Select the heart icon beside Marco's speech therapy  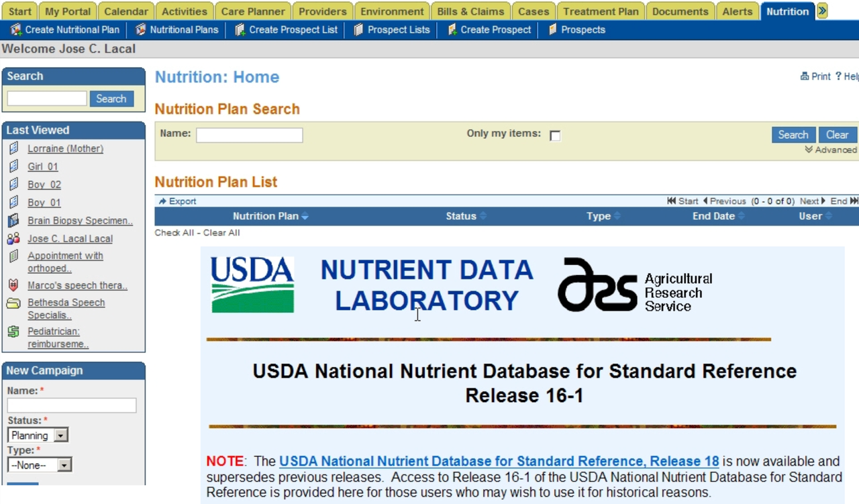(13, 285)
